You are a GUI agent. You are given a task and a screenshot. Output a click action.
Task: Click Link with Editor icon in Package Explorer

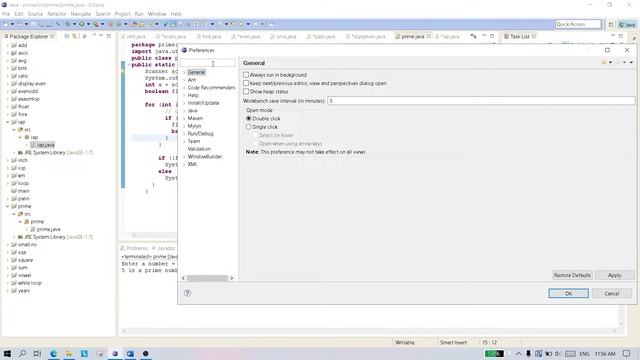tap(74, 36)
